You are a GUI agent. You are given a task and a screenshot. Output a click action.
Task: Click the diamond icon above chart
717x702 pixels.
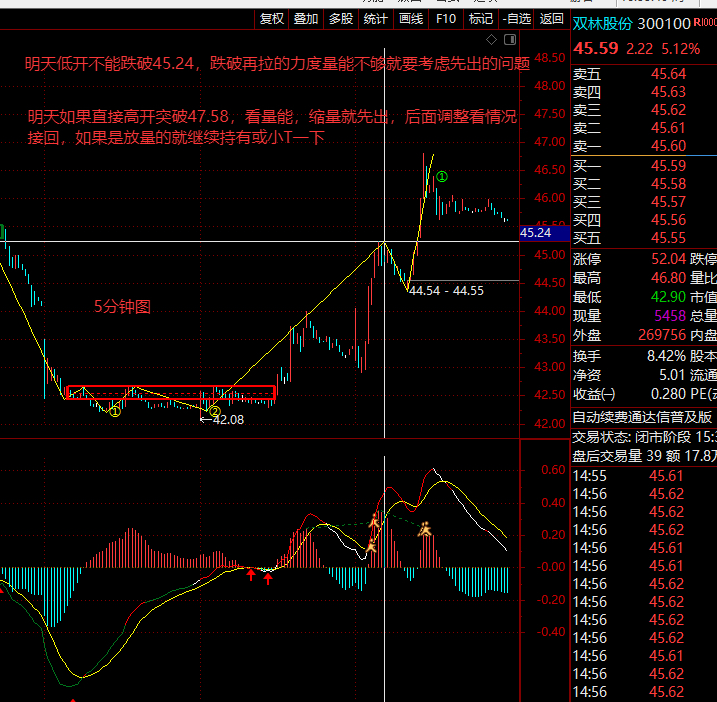coord(492,40)
